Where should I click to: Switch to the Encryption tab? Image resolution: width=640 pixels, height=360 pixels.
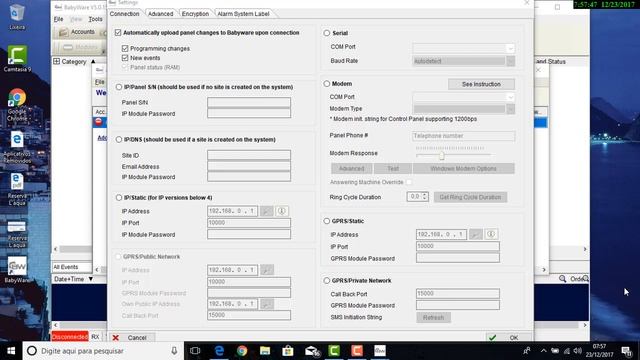(x=195, y=14)
